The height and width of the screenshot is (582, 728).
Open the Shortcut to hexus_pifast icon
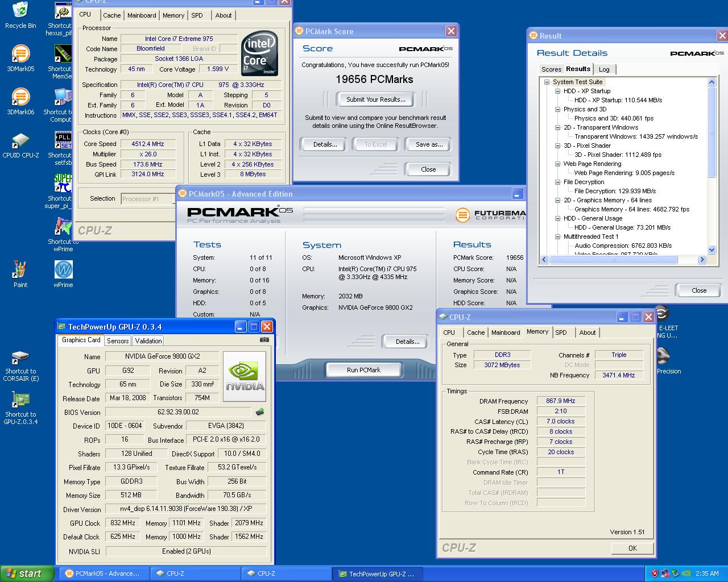[61, 19]
